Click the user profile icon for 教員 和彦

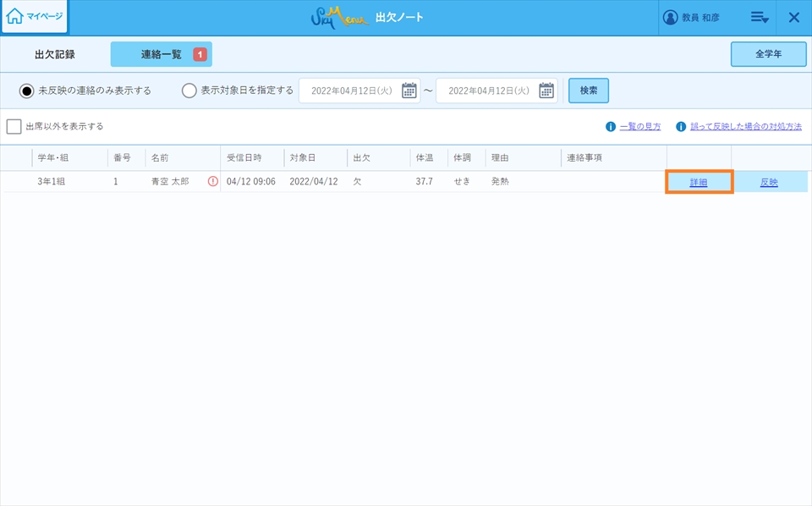pos(671,17)
